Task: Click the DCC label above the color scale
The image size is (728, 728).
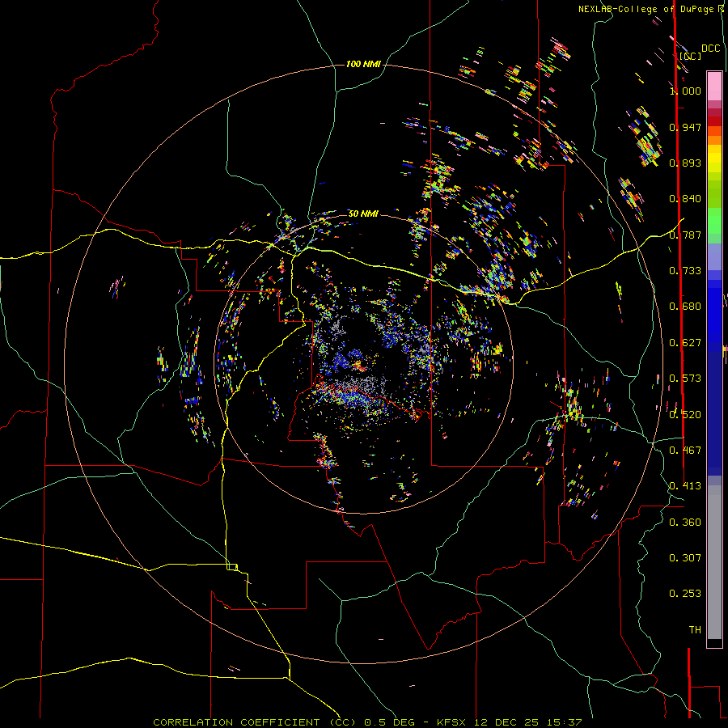Action: [710, 49]
